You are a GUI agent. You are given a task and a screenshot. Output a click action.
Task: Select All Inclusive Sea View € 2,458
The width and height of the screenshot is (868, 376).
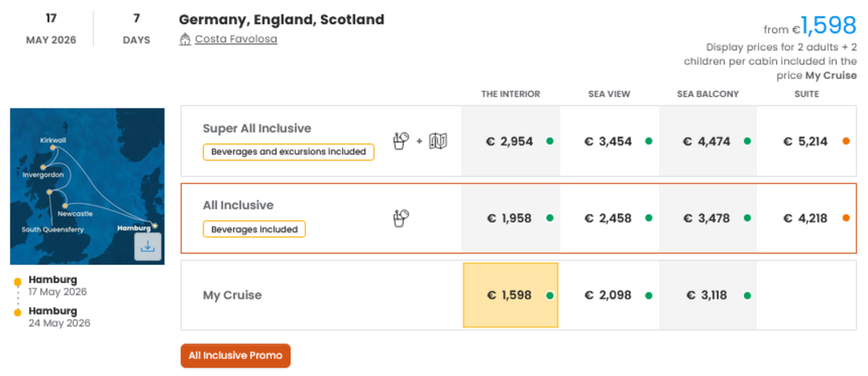click(x=608, y=218)
